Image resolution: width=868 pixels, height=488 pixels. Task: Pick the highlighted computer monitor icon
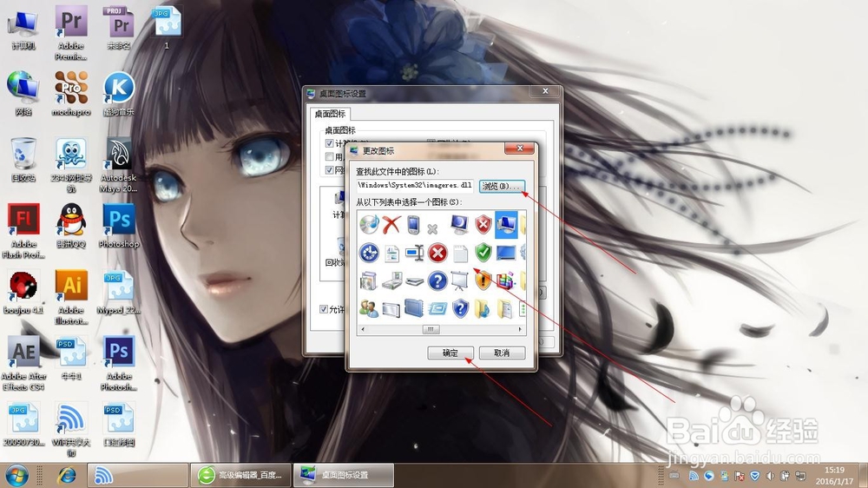click(x=506, y=225)
